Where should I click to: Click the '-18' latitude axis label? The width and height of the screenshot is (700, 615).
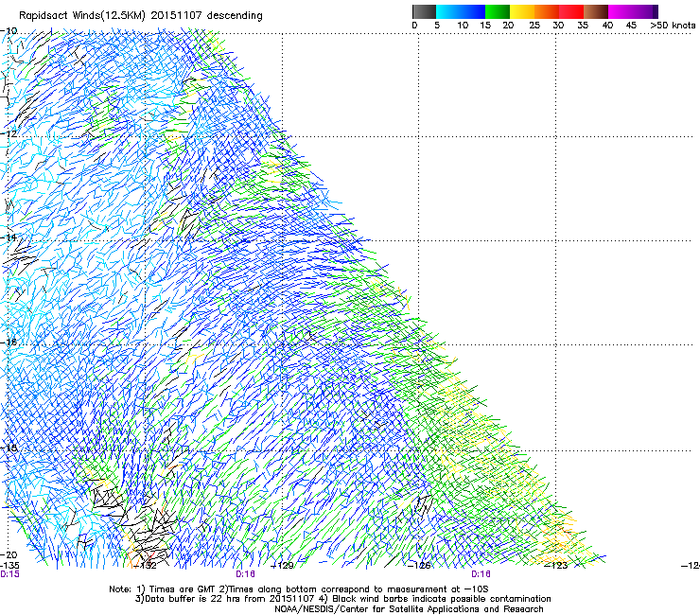click(x=9, y=448)
